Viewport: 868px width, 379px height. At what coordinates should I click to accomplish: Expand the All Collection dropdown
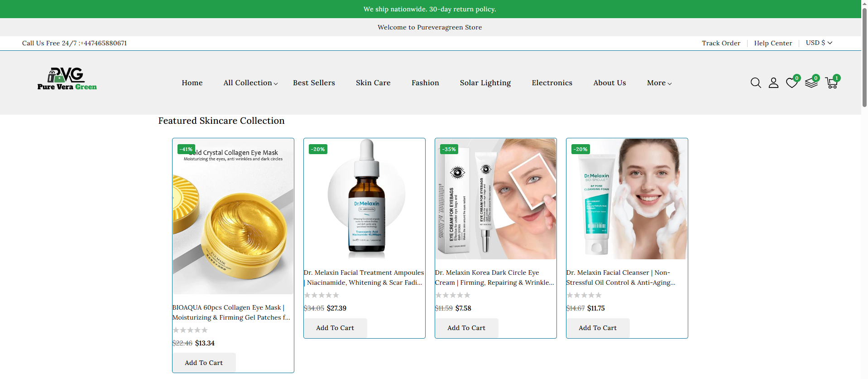pos(250,83)
